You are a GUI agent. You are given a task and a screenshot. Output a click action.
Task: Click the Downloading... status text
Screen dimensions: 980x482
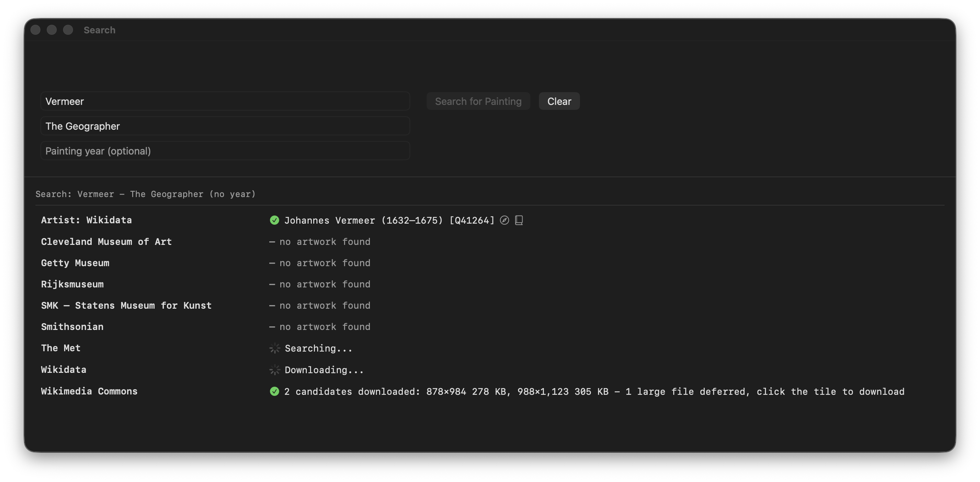[x=324, y=370]
